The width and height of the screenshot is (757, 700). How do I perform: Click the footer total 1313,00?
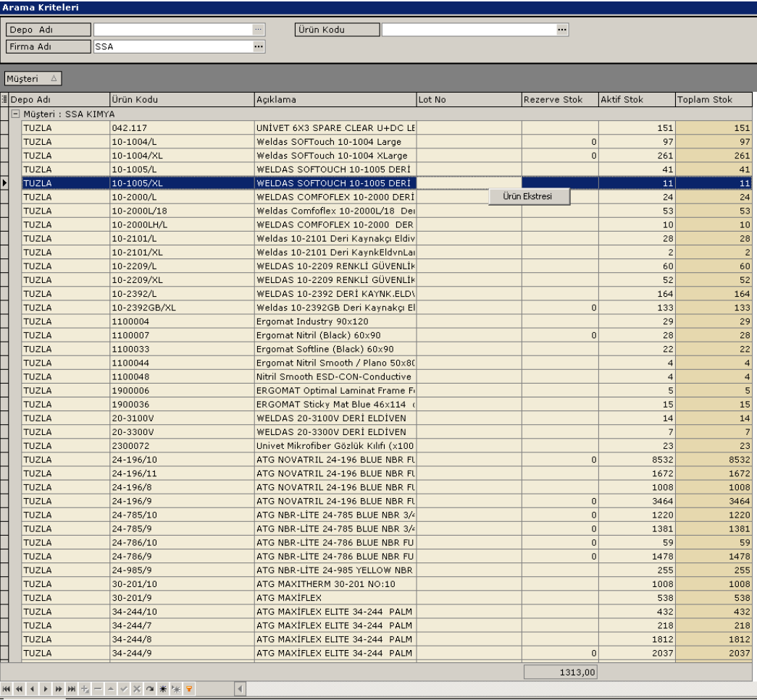pos(561,672)
